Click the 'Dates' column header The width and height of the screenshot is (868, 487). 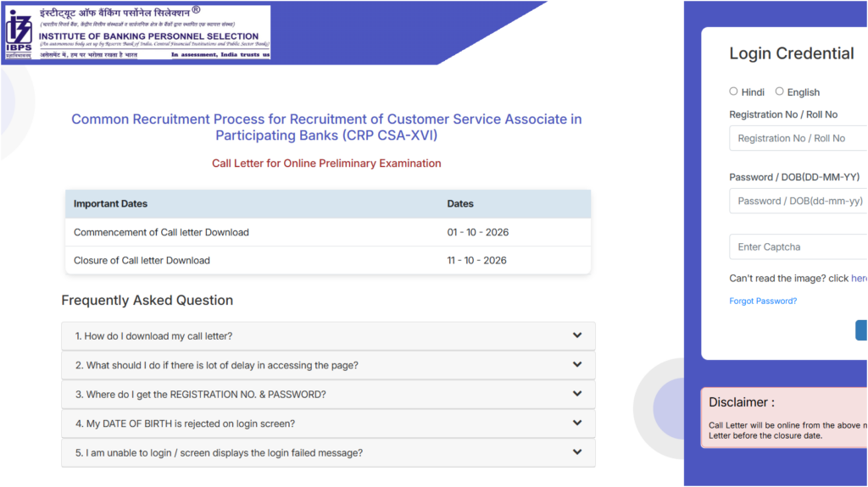pyautogui.click(x=460, y=203)
